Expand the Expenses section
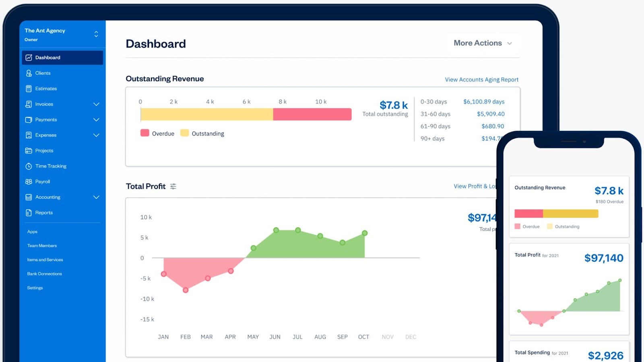The image size is (644, 362). coord(96,135)
